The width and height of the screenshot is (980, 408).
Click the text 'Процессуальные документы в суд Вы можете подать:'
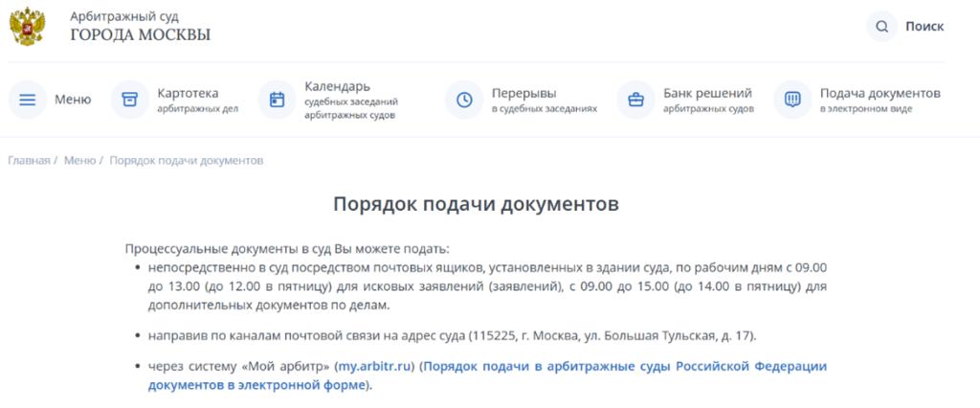pos(287,248)
